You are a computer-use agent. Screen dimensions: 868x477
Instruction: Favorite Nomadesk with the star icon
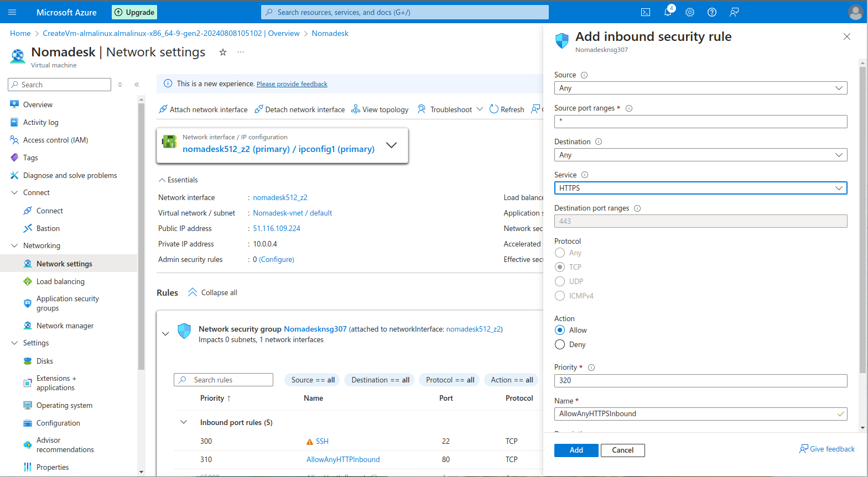(x=223, y=52)
